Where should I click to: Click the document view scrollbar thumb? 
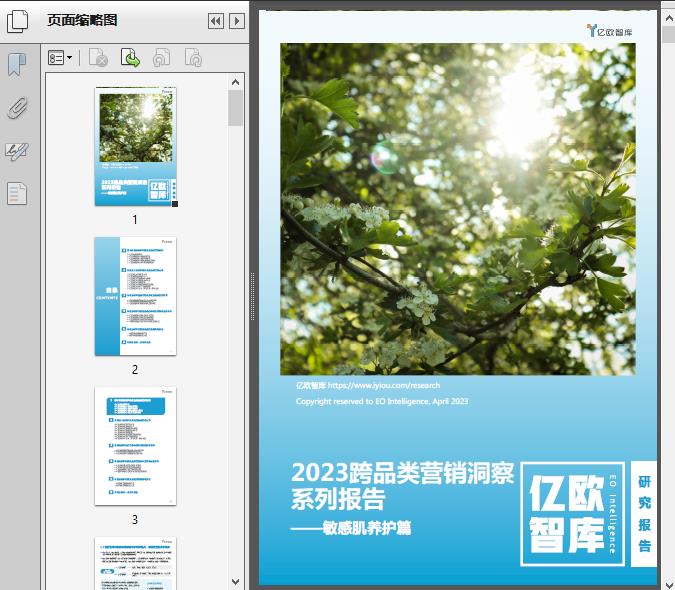[669, 34]
